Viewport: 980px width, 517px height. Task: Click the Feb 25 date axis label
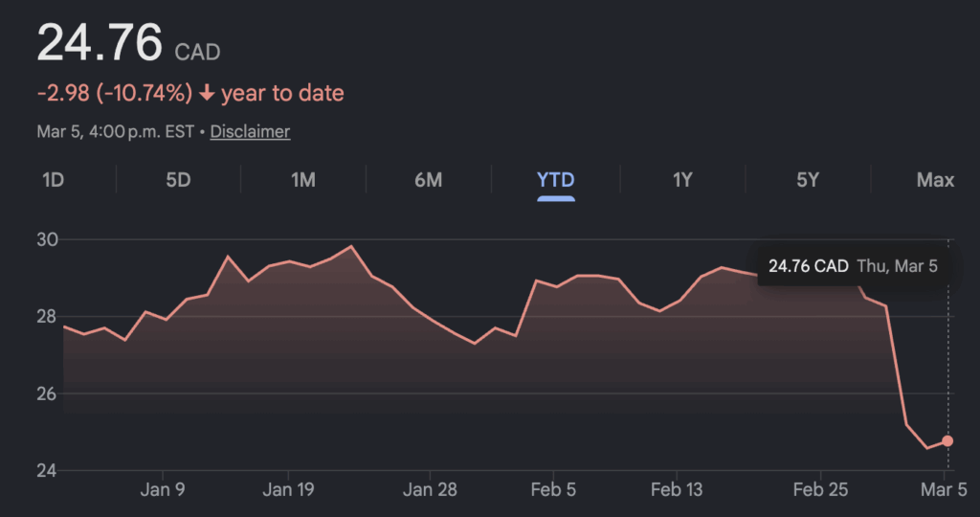(820, 490)
